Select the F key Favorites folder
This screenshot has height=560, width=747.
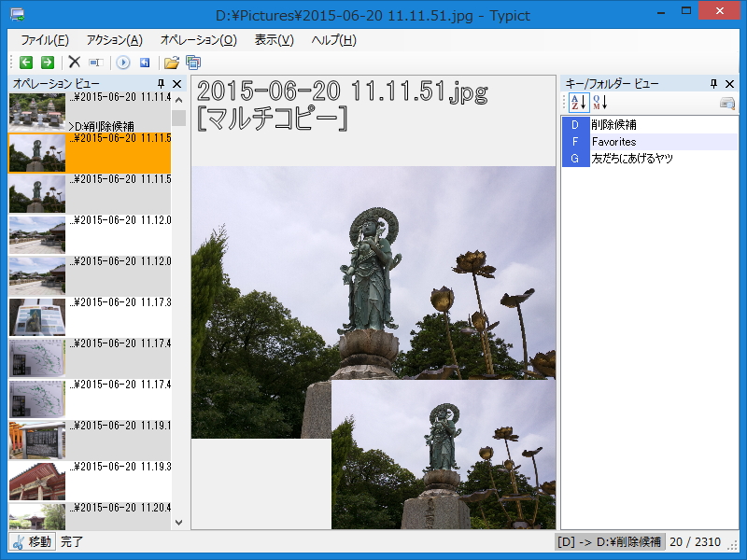649,142
